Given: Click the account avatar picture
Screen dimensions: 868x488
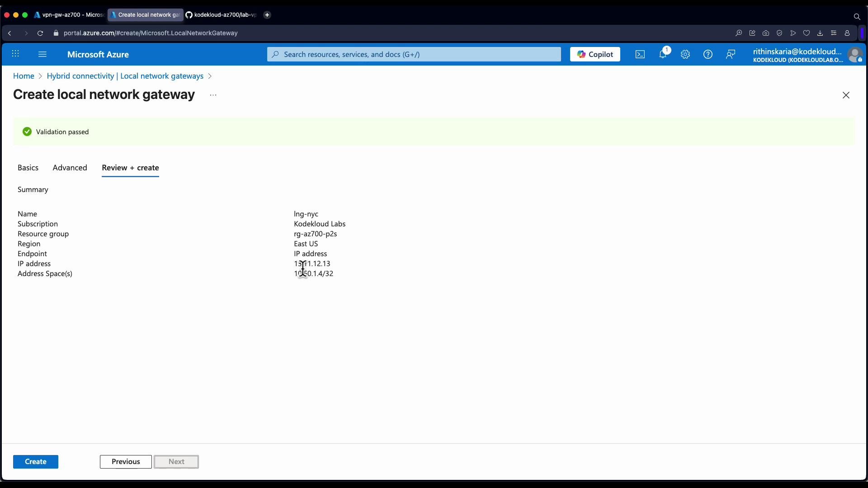Looking at the screenshot, I should [855, 55].
